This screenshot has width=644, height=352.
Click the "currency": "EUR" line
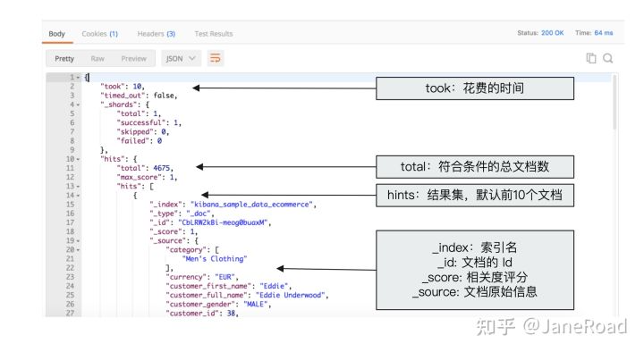202,277
